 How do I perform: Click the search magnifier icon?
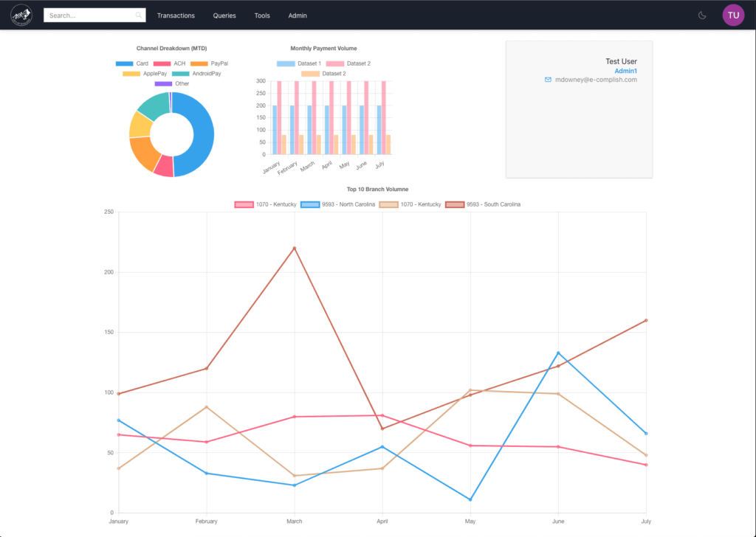click(x=139, y=15)
